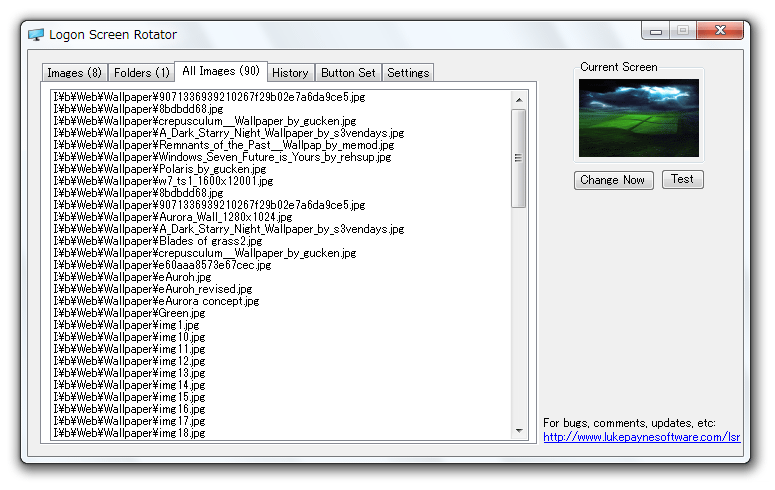This screenshot has height=490, width=775.
Task: Open the lukepaynesoftware.com/lsr link
Action: pyautogui.click(x=642, y=437)
